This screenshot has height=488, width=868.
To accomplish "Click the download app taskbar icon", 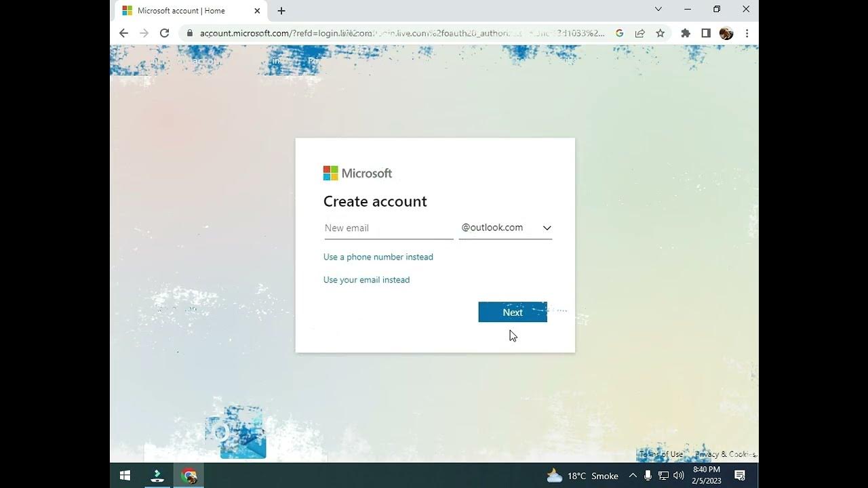I will tap(157, 476).
